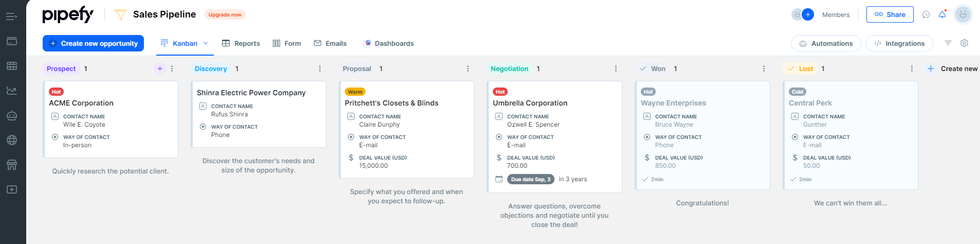Click the Prospect phase title
Screen dimensions: 980x244
coord(61,68)
